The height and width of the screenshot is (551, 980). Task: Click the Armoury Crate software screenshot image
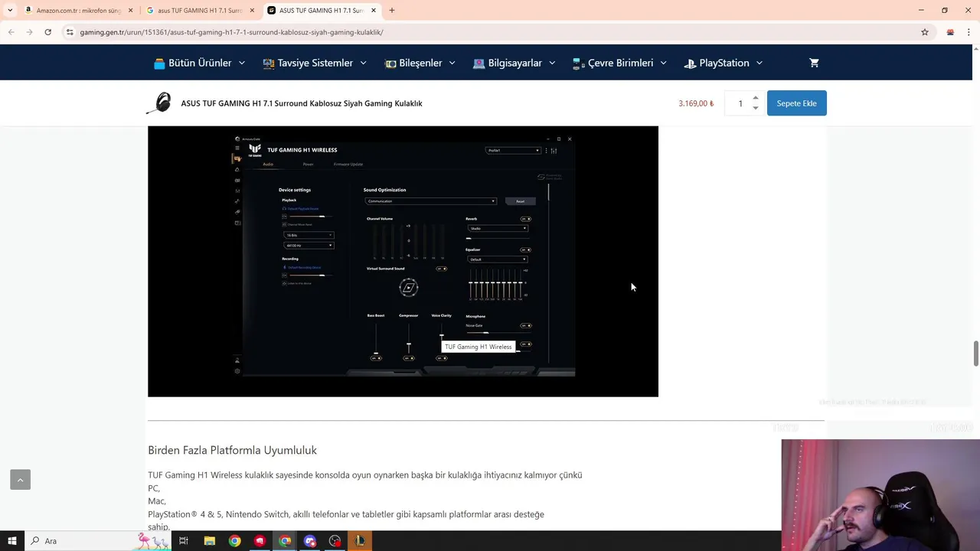pos(403,261)
